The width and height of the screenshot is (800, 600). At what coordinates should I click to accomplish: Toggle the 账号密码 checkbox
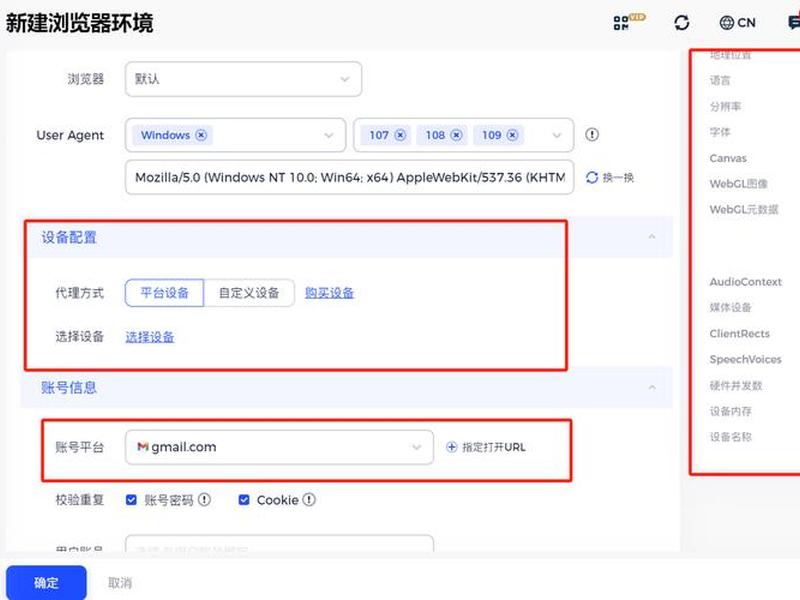[131, 499]
